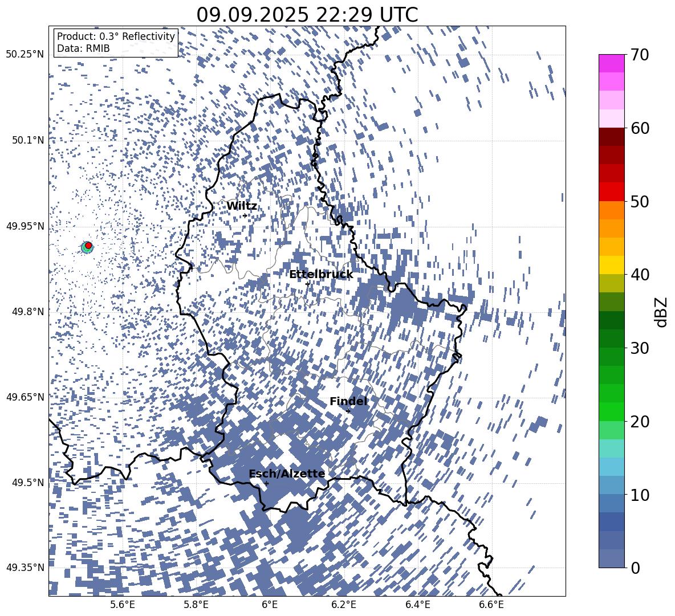The height and width of the screenshot is (616, 675).
Task: Click the Ettelbruck location cross marker
Action: coord(307,284)
